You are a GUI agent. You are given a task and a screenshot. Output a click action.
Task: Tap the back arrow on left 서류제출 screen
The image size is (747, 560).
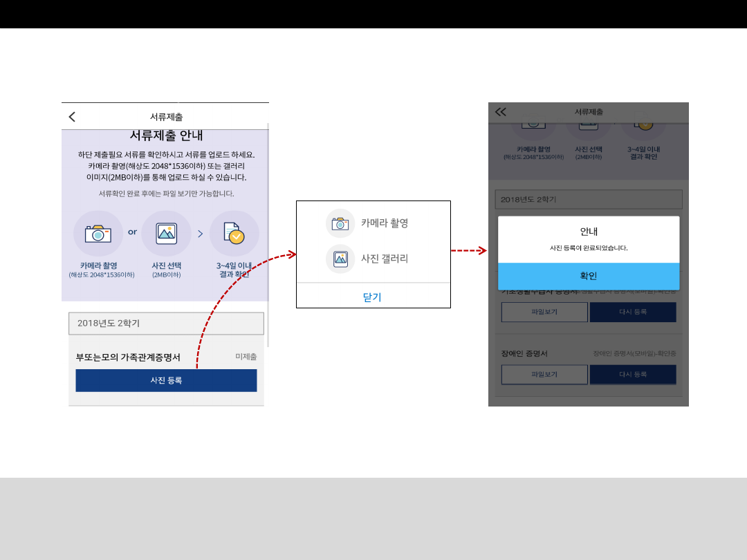coord(72,117)
